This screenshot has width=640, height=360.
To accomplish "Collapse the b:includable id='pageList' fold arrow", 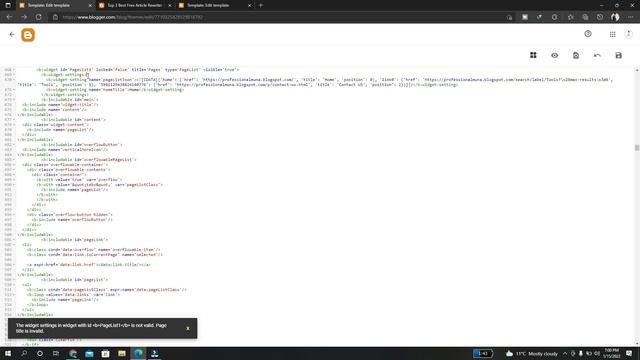I will pyautogui.click(x=13, y=280).
